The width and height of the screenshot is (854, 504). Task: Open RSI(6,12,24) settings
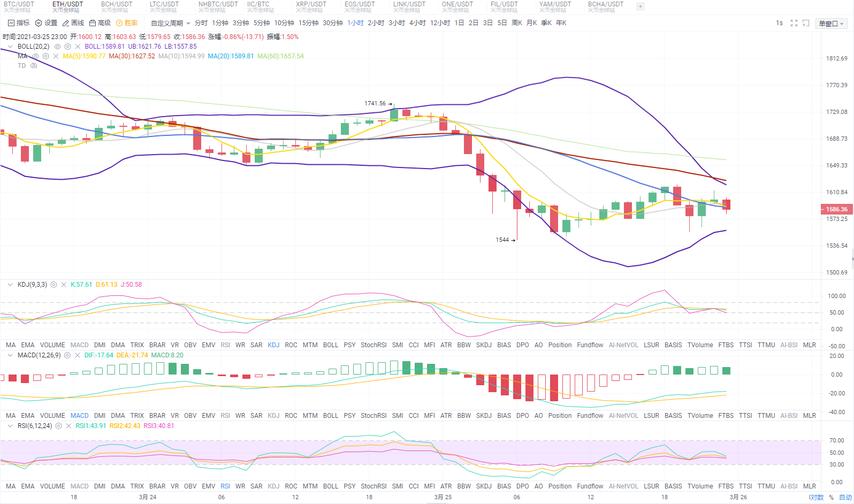[59, 426]
